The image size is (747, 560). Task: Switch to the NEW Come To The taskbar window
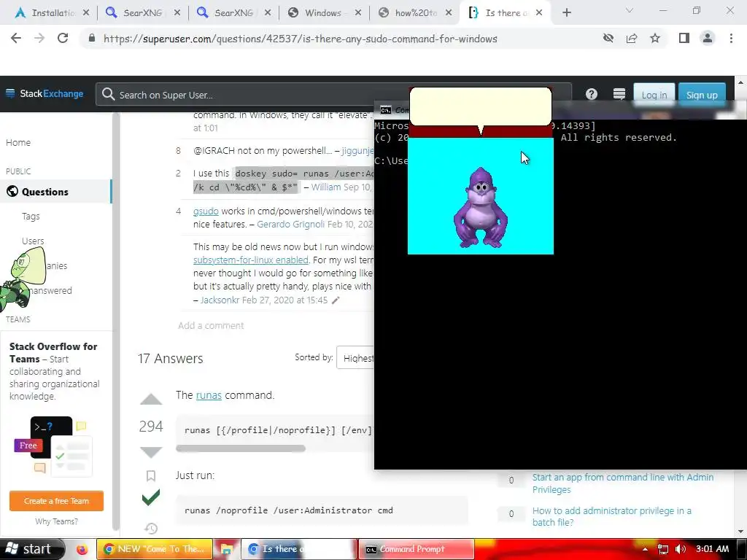click(155, 549)
